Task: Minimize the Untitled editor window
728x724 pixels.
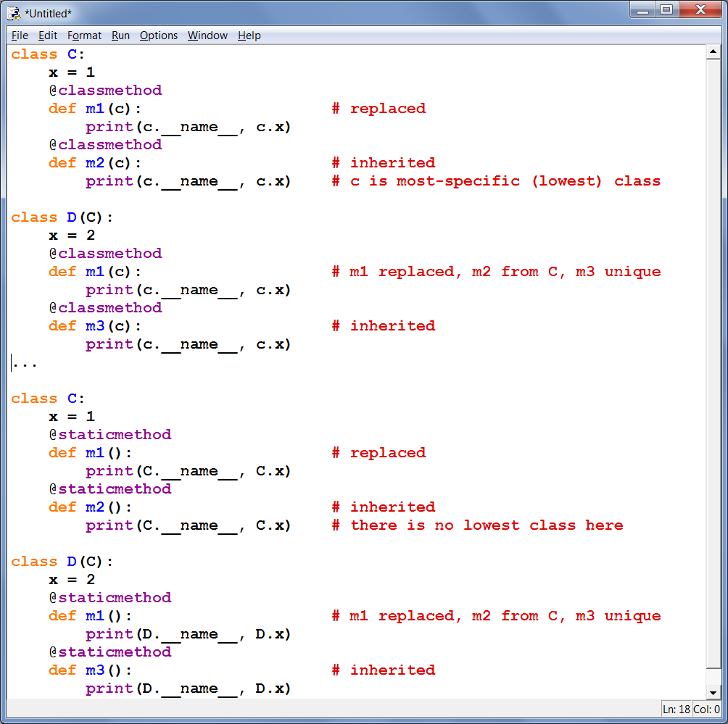Action: point(642,10)
